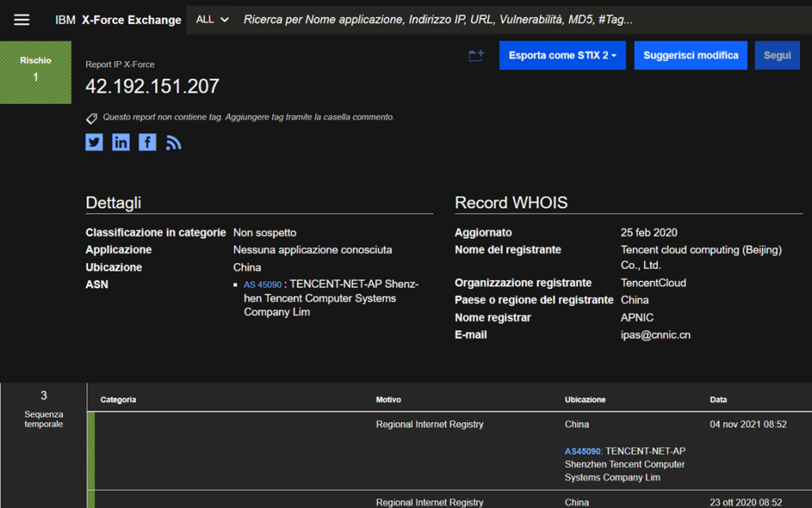Viewport: 812px width, 508px height.
Task: Select the IP address 42.192.151.207 heading
Action: (x=152, y=86)
